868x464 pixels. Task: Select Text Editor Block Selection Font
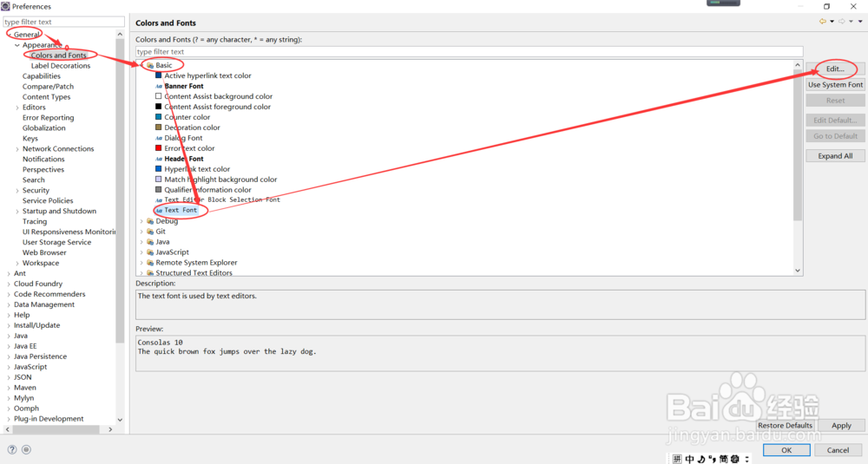222,199
